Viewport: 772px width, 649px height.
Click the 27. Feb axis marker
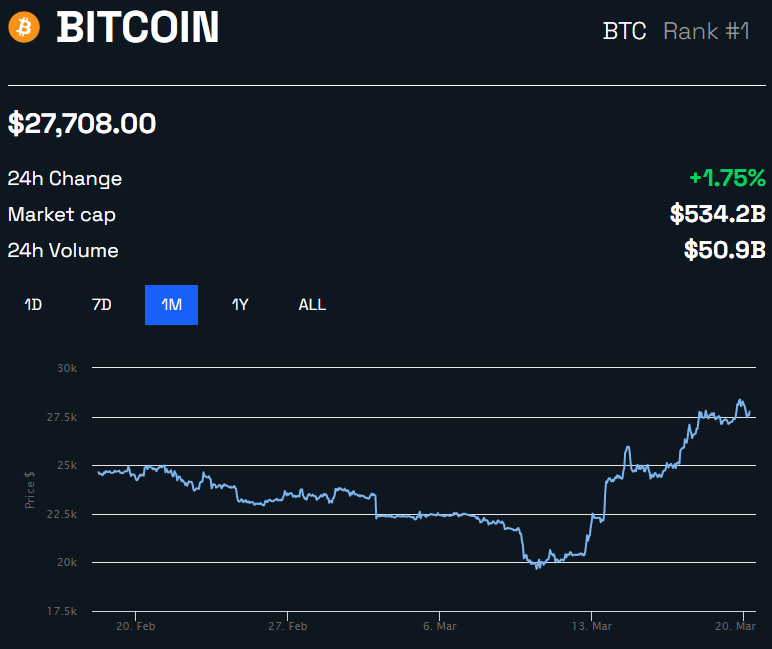pos(288,626)
